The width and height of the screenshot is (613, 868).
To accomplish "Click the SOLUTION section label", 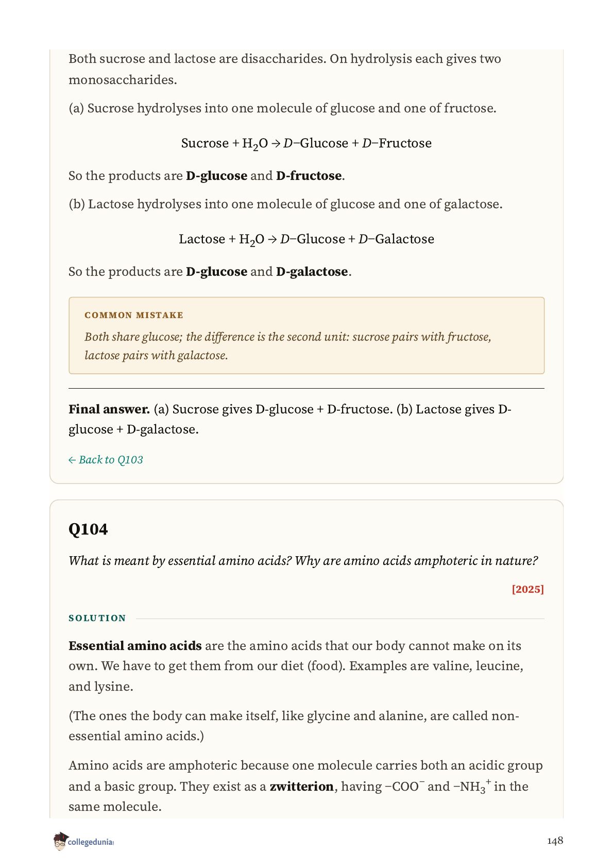I will (x=97, y=618).
